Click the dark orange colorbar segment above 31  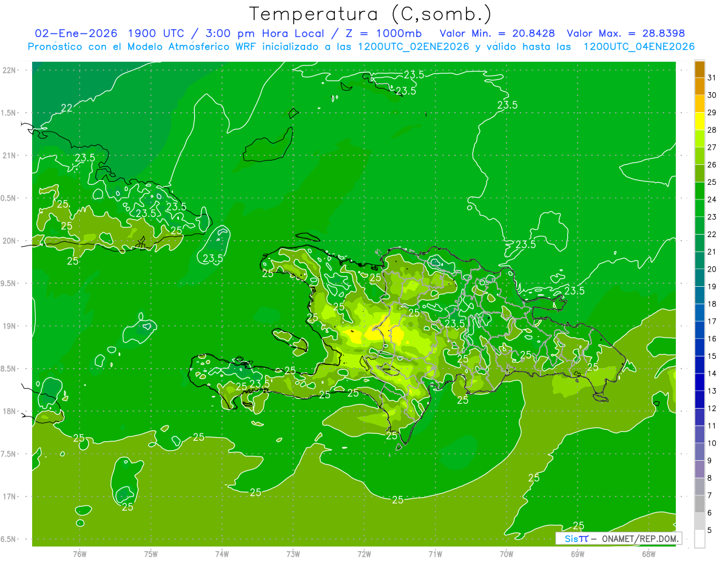tap(699, 69)
